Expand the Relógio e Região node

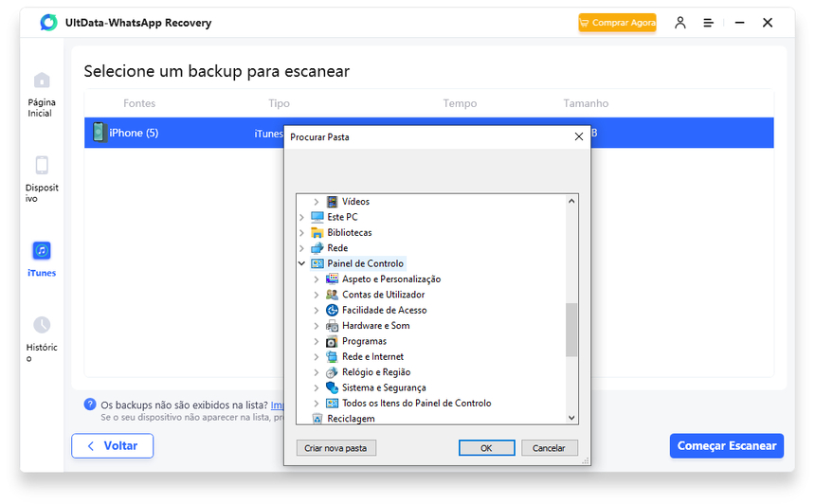pos(316,372)
